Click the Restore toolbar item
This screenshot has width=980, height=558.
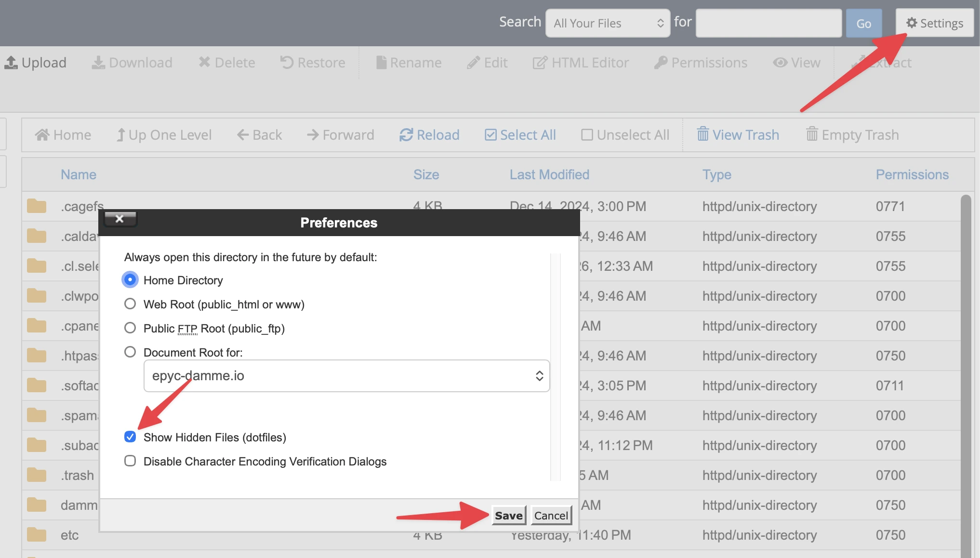tap(313, 63)
